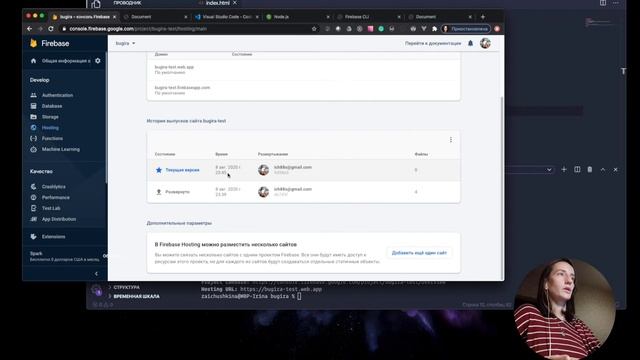Click bugira-test.firebaseapp.com domain

tap(182, 88)
